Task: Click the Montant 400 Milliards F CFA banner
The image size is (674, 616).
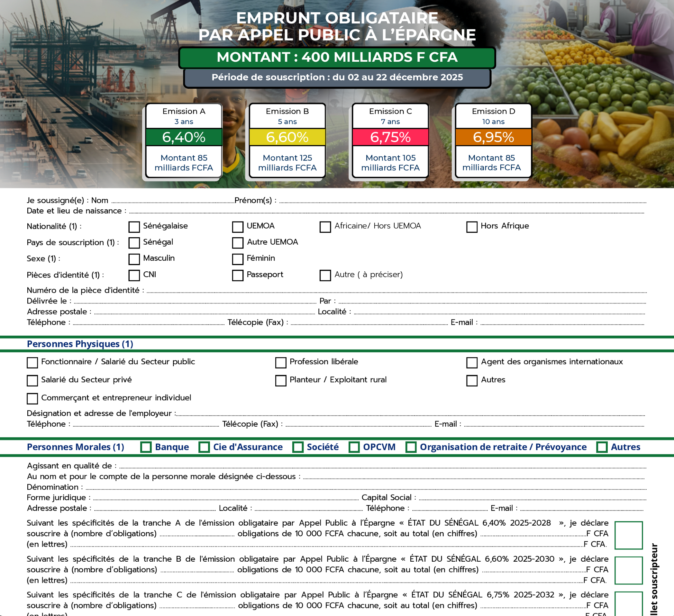Action: 337,57
